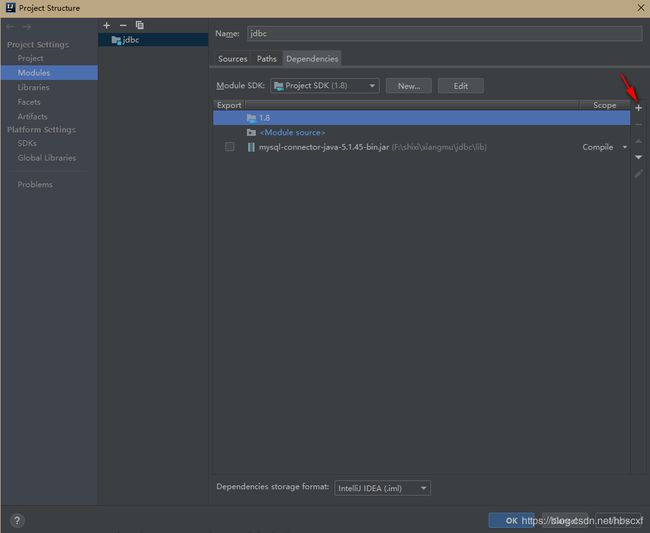
Task: Move dependency up arrow icon
Action: pyautogui.click(x=638, y=141)
